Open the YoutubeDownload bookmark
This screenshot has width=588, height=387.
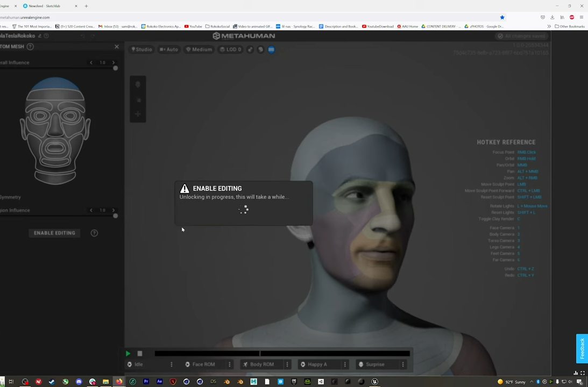(378, 26)
